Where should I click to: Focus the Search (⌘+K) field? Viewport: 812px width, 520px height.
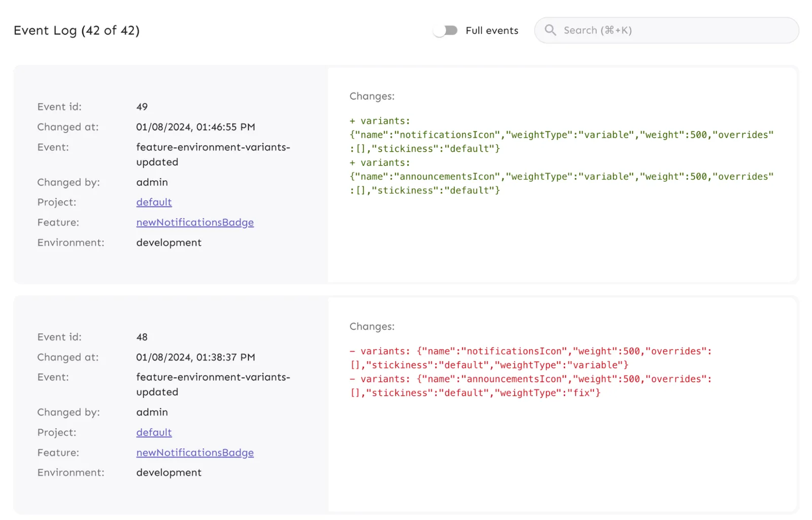pyautogui.click(x=666, y=30)
